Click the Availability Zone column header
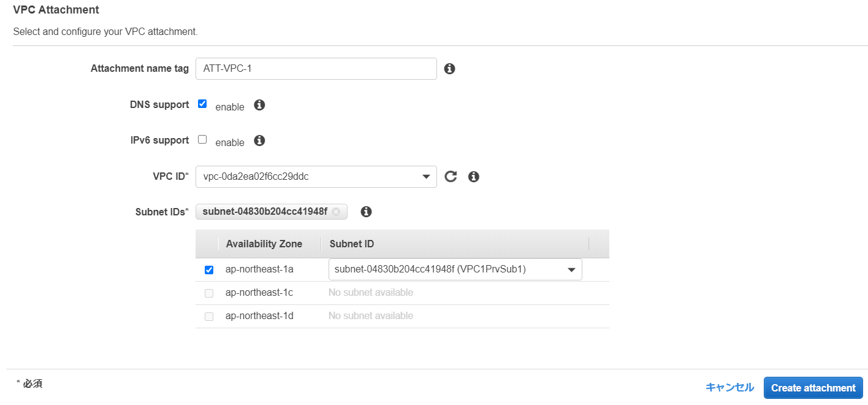Screen dimensions: 868x405 264,244
